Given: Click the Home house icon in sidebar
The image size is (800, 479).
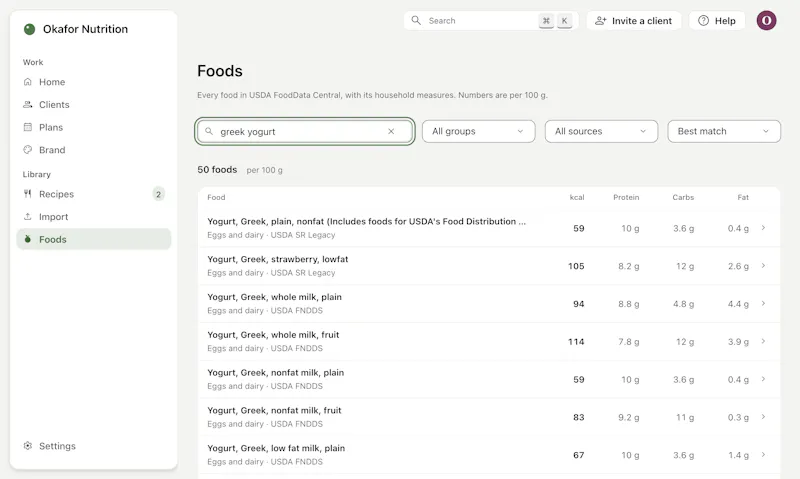Looking at the screenshot, I should [x=28, y=82].
